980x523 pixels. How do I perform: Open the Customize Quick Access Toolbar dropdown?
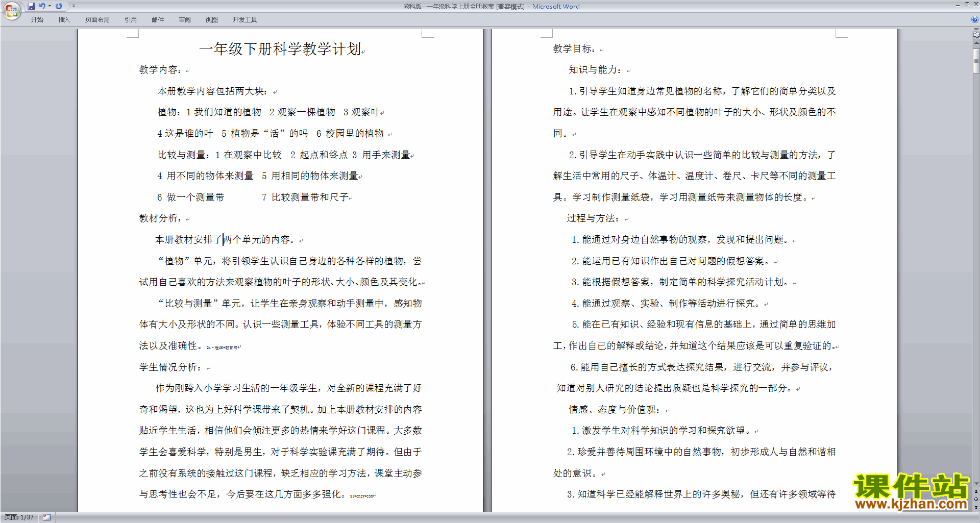[x=73, y=6]
